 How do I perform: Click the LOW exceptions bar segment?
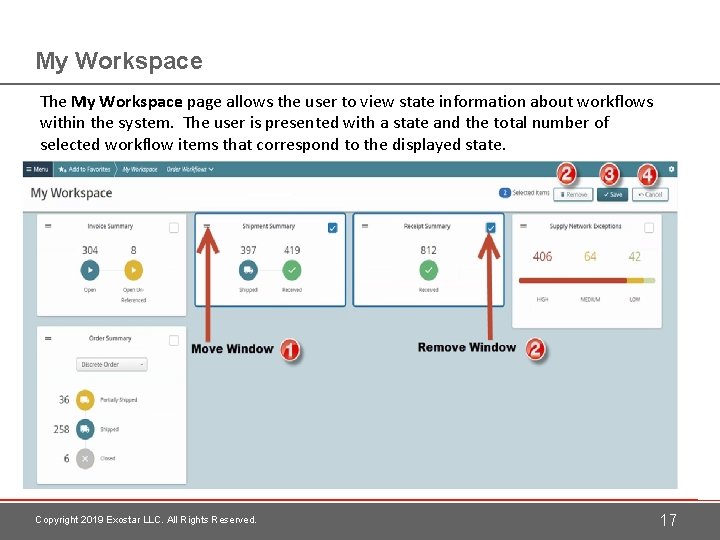coord(649,280)
